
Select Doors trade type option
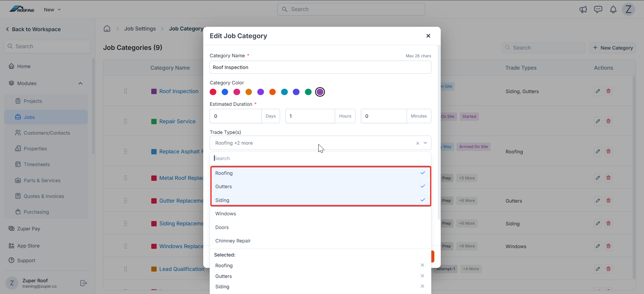click(320, 227)
